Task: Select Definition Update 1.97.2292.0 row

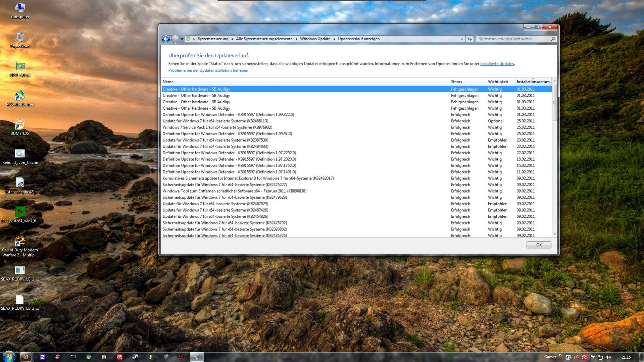Action: pos(356,153)
